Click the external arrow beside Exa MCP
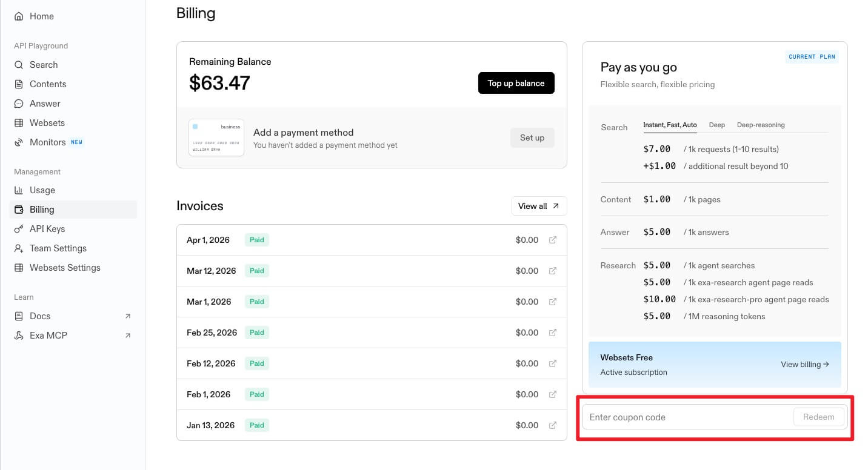868x470 pixels. pos(127,336)
